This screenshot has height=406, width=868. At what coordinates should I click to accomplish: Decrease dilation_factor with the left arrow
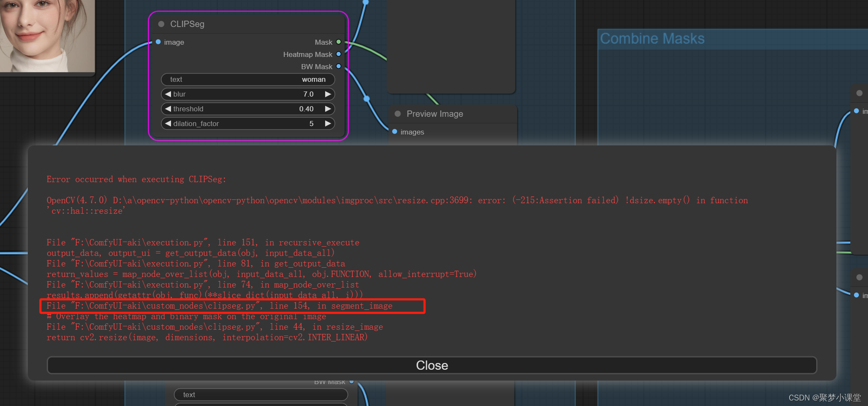tap(168, 124)
